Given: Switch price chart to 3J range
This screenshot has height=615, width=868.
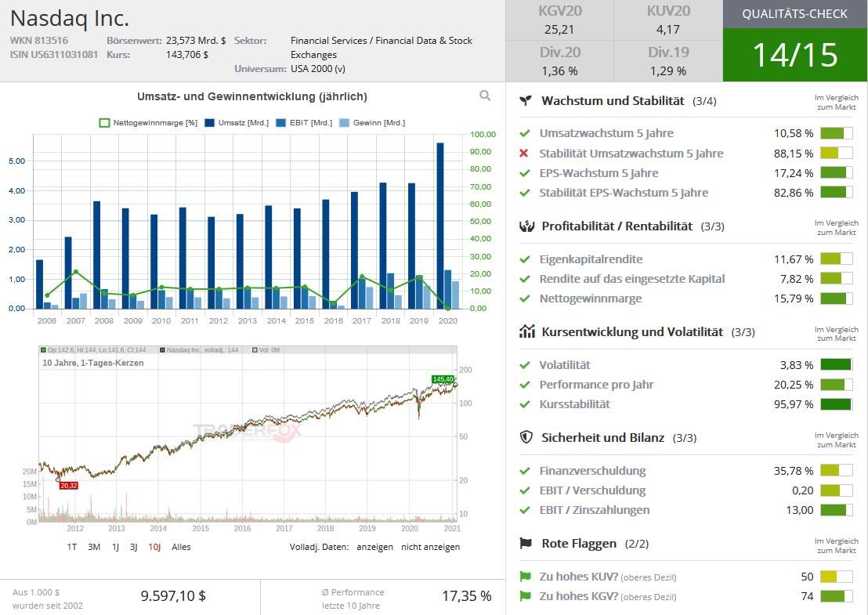Looking at the screenshot, I should click(133, 547).
